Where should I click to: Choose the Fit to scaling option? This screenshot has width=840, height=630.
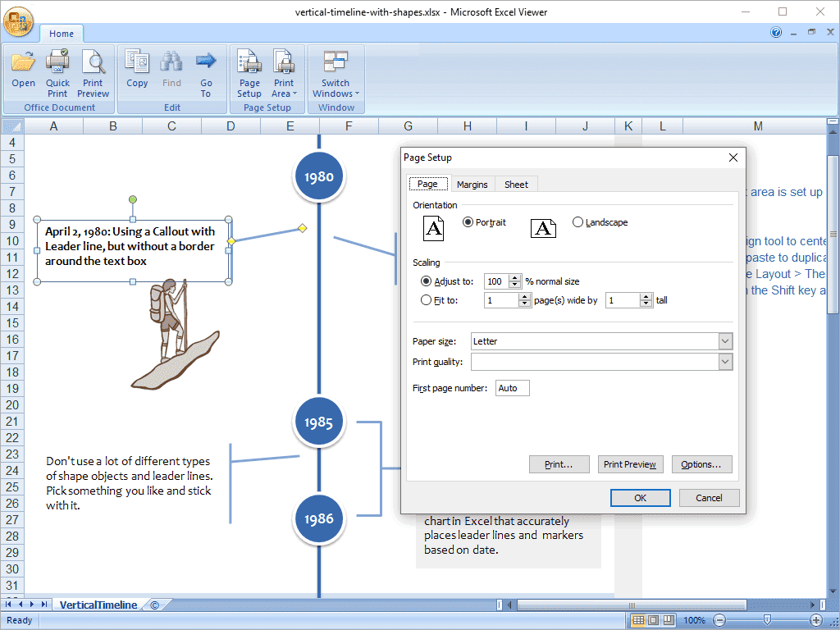426,300
